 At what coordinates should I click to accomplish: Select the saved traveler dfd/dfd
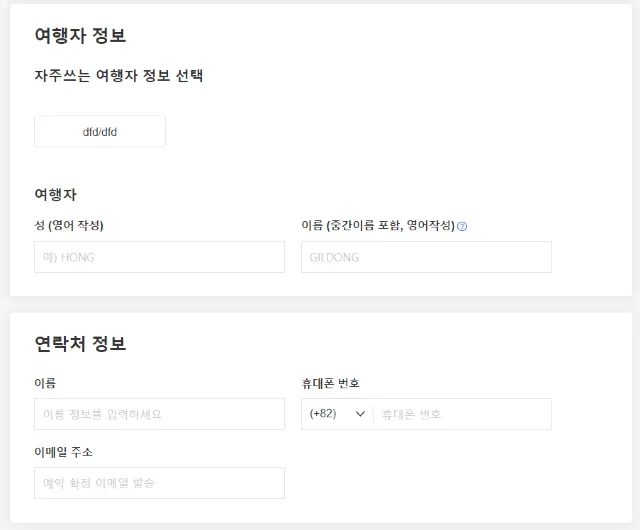pos(100,131)
